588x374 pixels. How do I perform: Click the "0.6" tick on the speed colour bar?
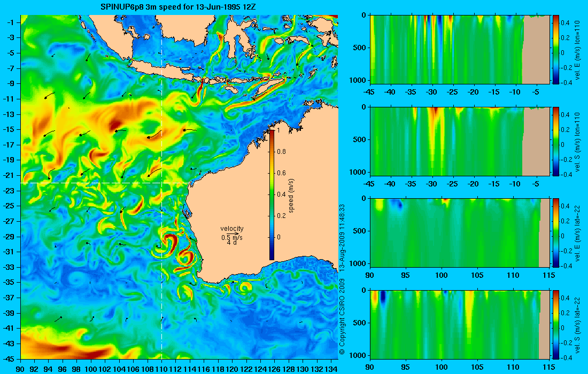[x=282, y=173]
